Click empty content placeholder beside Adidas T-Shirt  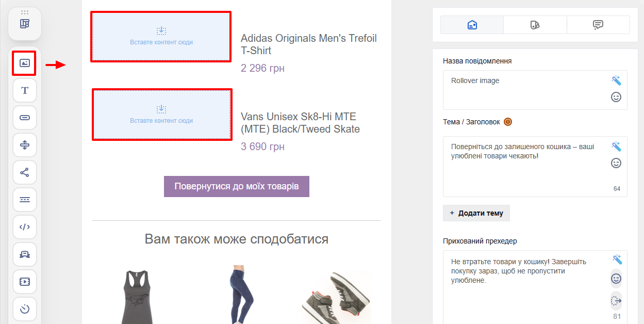(x=161, y=37)
